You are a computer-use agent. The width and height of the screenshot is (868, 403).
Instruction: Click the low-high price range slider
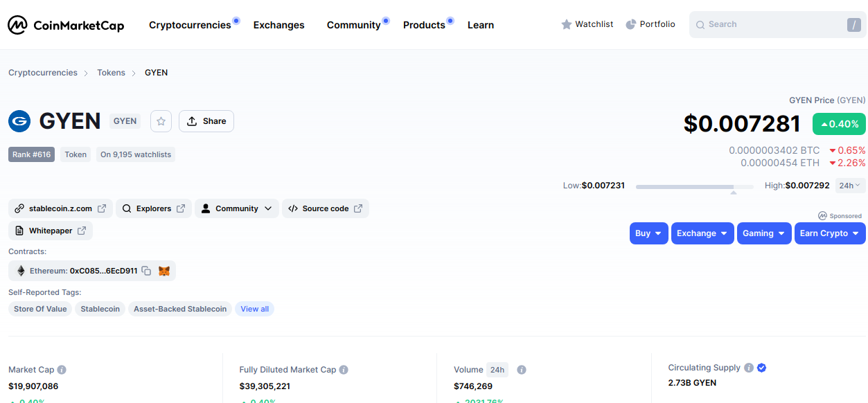695,186
